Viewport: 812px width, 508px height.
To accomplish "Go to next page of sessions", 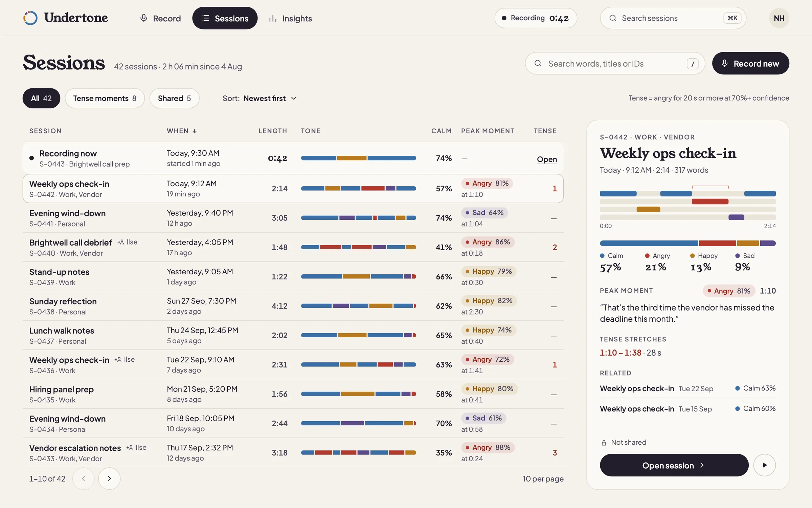I will pos(109,479).
